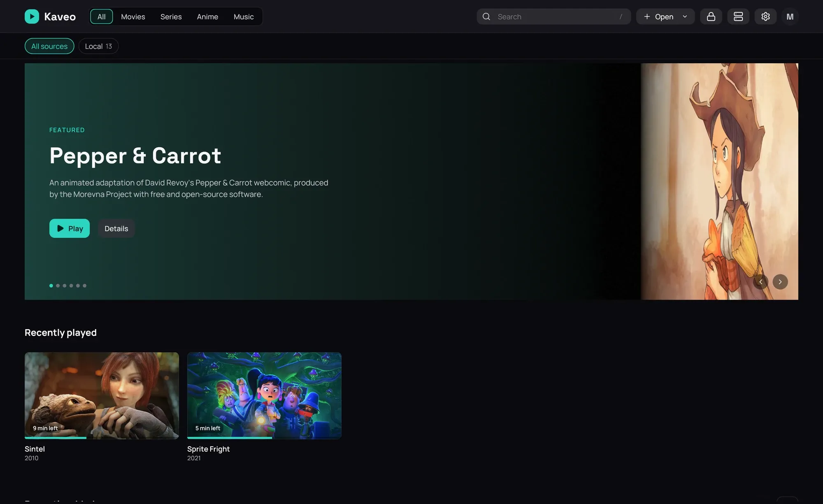Switch to the Series tab
This screenshot has height=504, width=823.
(171, 16)
